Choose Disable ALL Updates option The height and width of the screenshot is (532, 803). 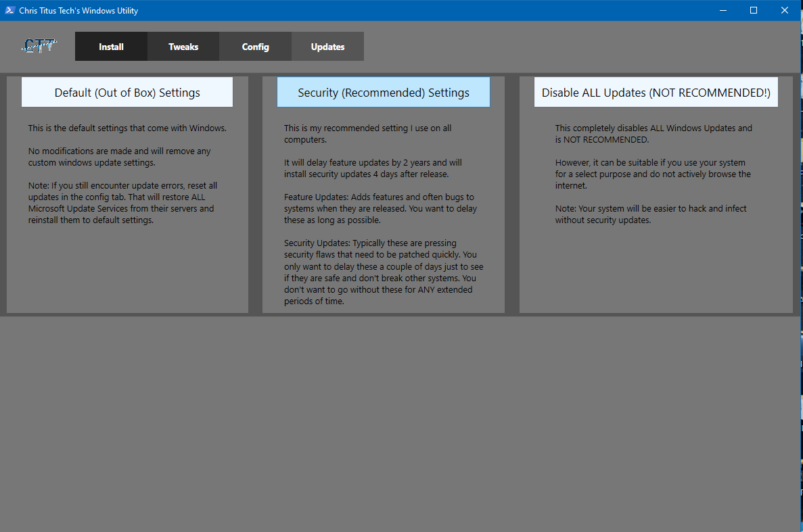(x=656, y=92)
